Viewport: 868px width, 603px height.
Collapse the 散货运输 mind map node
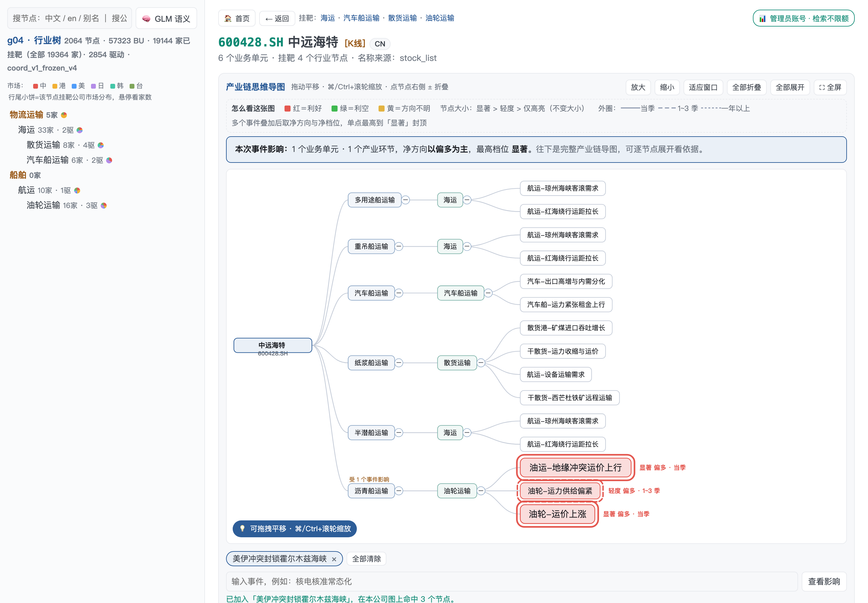(481, 363)
